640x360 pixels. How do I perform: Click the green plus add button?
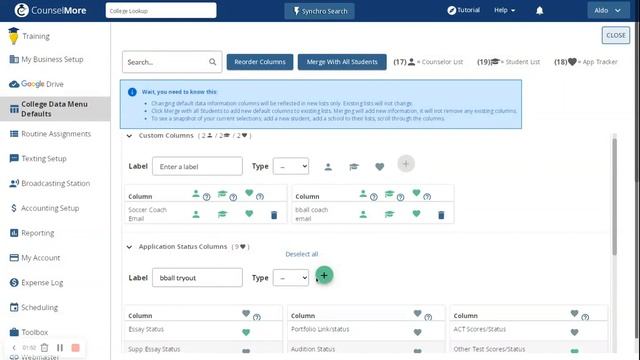[324, 275]
